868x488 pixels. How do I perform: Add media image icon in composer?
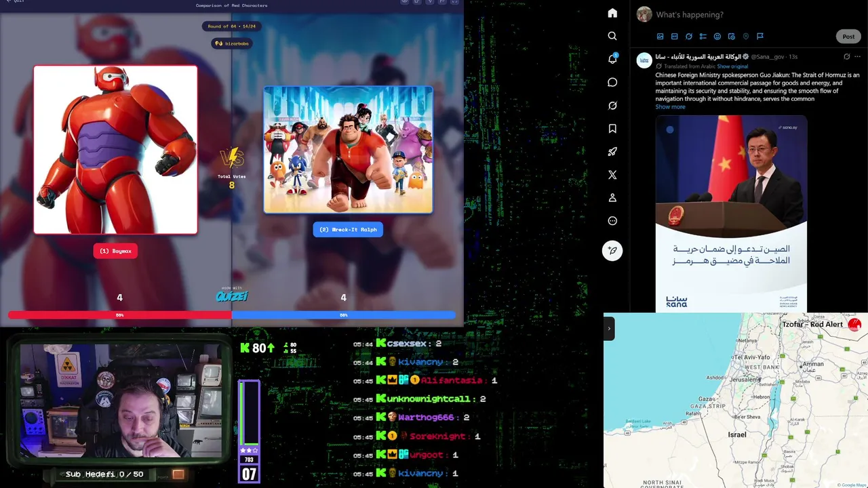(660, 37)
